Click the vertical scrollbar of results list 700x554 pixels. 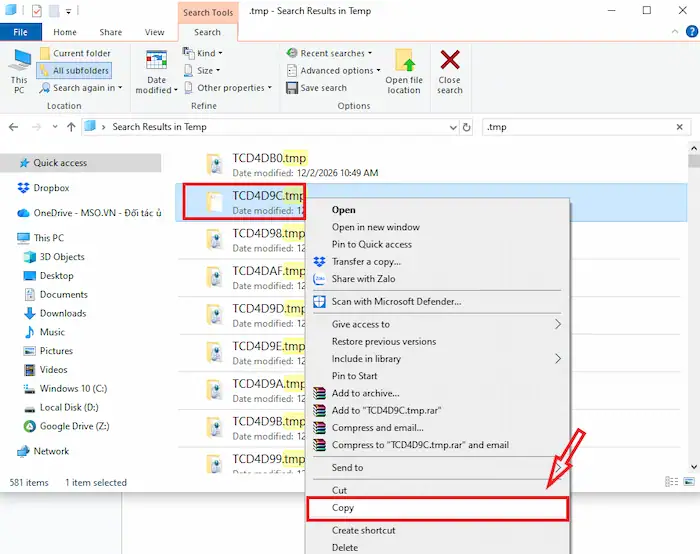tap(693, 300)
